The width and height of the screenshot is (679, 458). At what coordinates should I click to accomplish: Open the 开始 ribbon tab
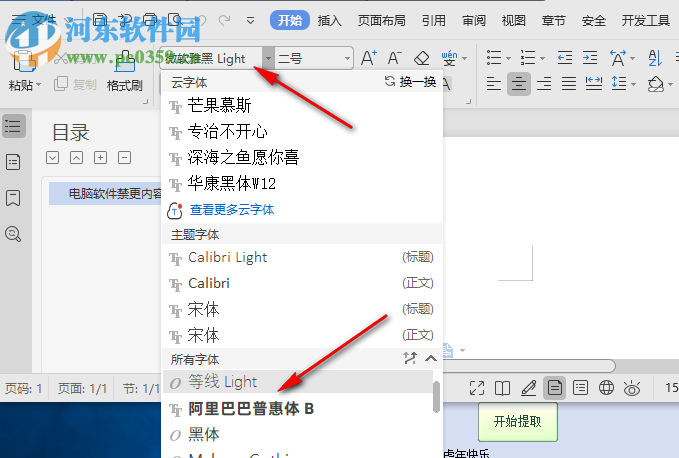(290, 20)
